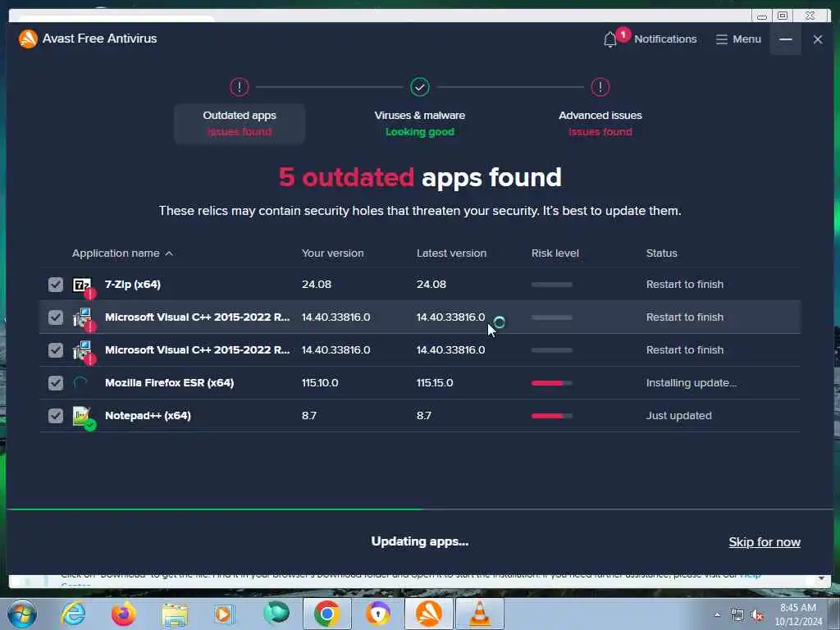Open Firefox from the taskbar
Image resolution: width=840 pixels, height=630 pixels.
click(x=123, y=614)
